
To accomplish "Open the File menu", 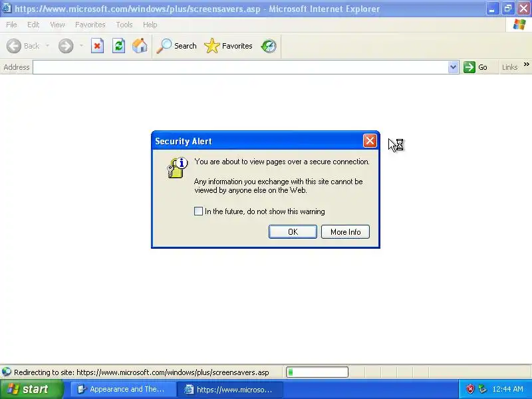I will [x=11, y=25].
